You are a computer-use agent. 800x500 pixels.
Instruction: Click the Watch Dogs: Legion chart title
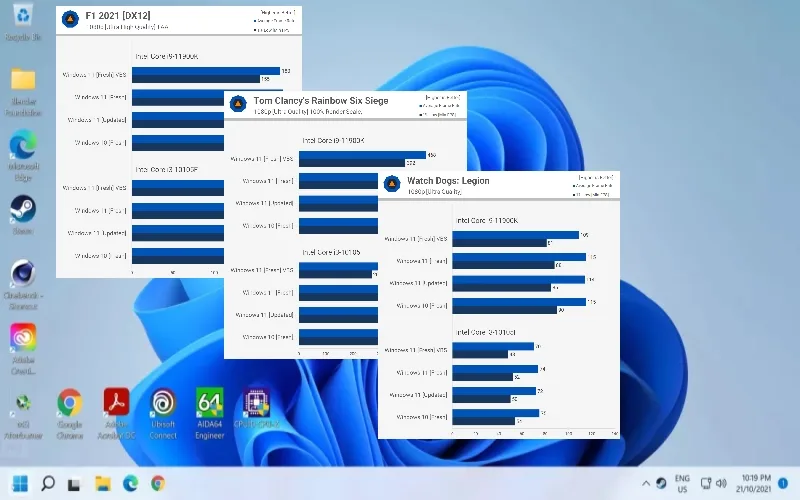coord(448,181)
